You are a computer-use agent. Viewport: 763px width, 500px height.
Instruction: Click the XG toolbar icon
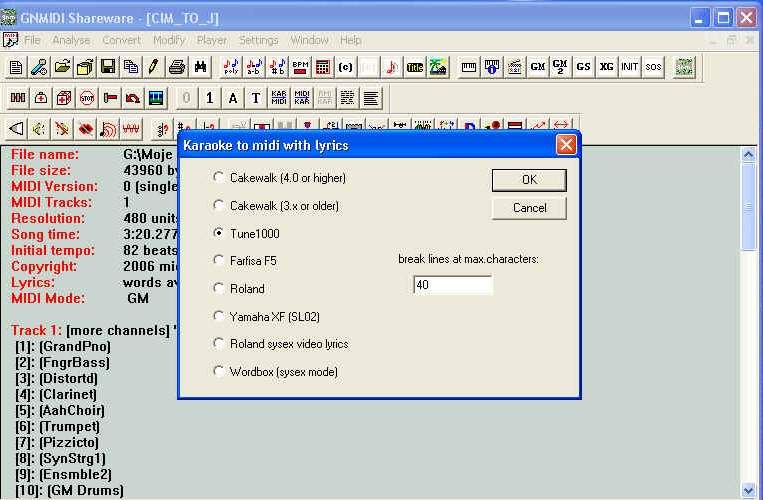(x=606, y=67)
